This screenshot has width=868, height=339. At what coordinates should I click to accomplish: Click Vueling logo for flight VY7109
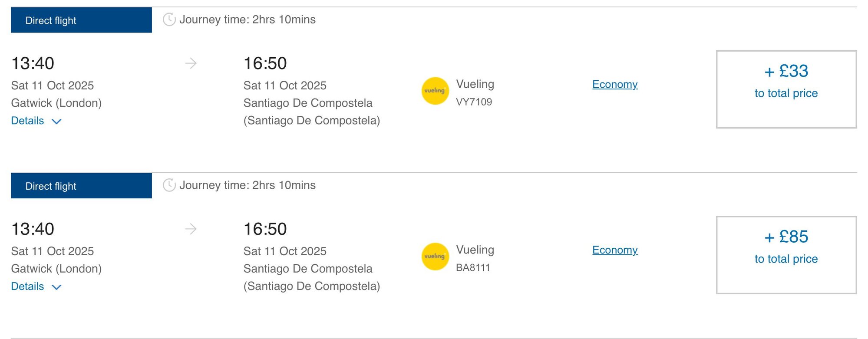coord(435,91)
